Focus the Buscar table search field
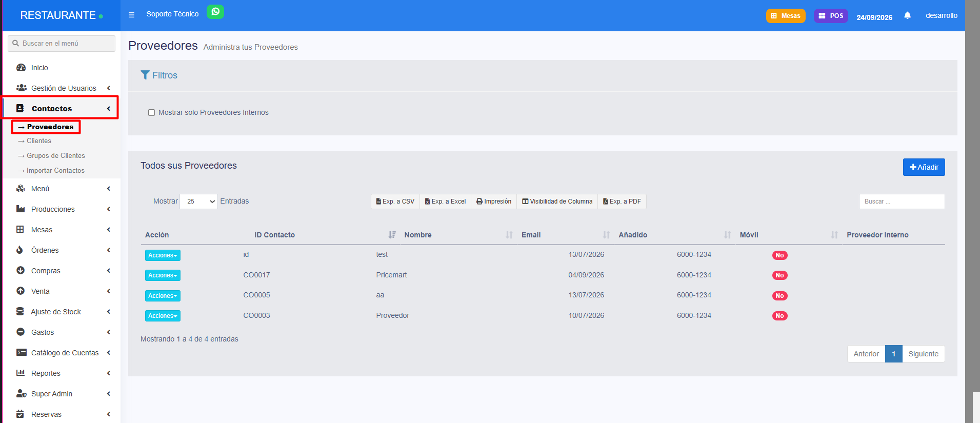 [902, 202]
